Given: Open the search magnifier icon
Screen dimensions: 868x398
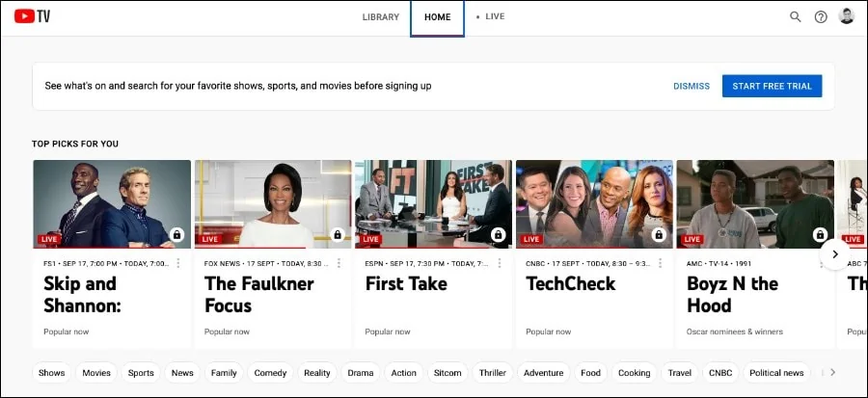Looking at the screenshot, I should (796, 16).
